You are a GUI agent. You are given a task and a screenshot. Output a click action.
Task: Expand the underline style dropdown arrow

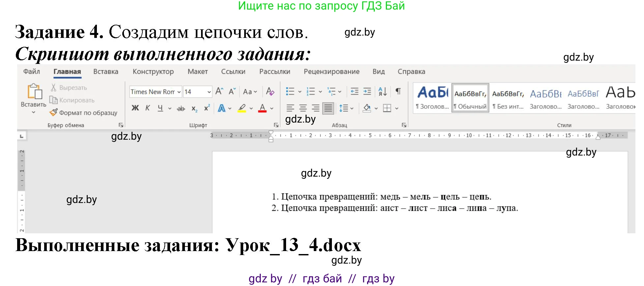tap(170, 108)
